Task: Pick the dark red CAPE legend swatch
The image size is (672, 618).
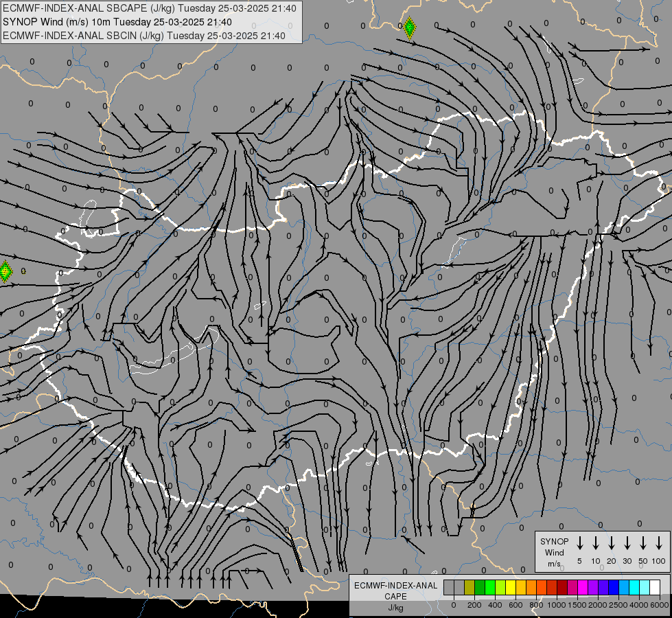Action: pyautogui.click(x=562, y=587)
